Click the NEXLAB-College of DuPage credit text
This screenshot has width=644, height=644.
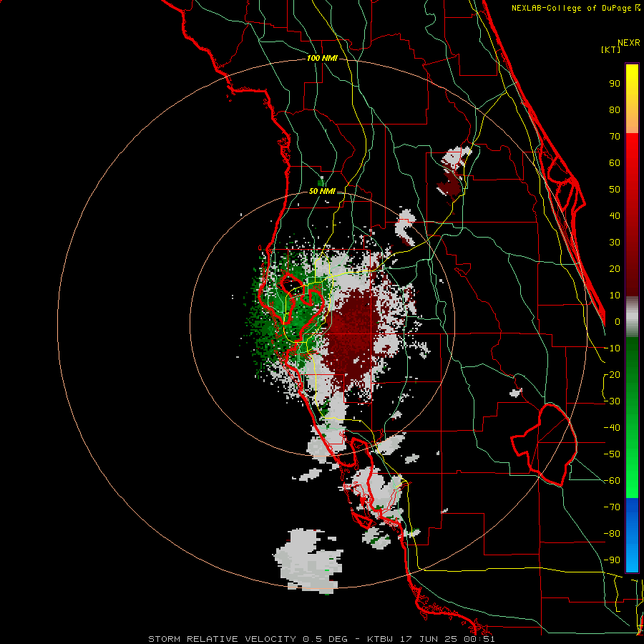click(x=575, y=8)
